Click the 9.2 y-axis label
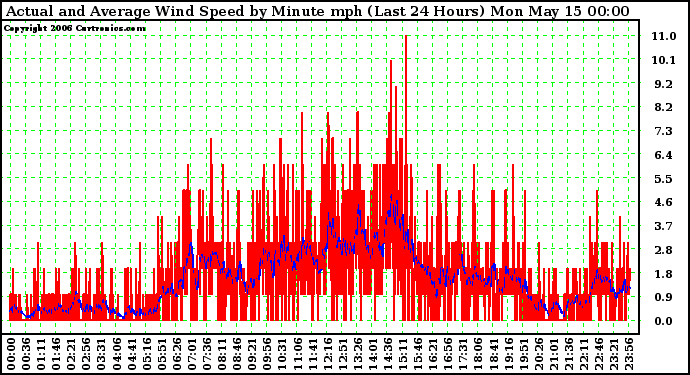The height and width of the screenshot is (375, 690). [x=664, y=84]
